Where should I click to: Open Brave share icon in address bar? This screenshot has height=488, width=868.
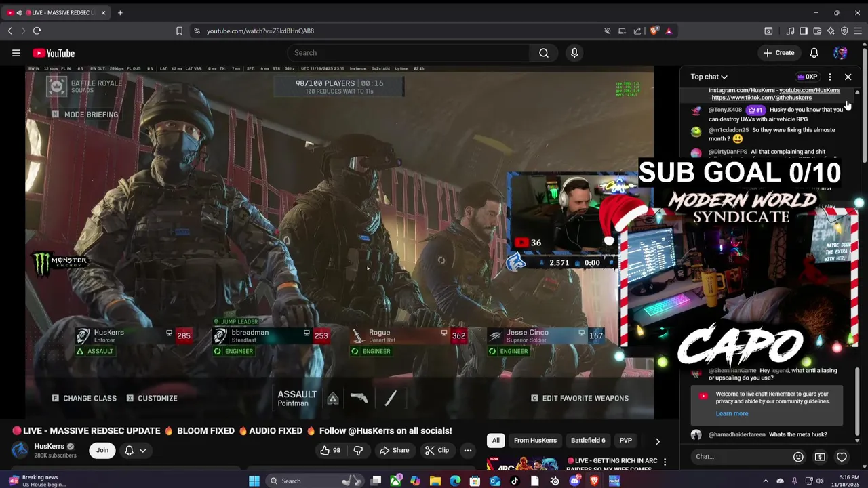(x=637, y=30)
